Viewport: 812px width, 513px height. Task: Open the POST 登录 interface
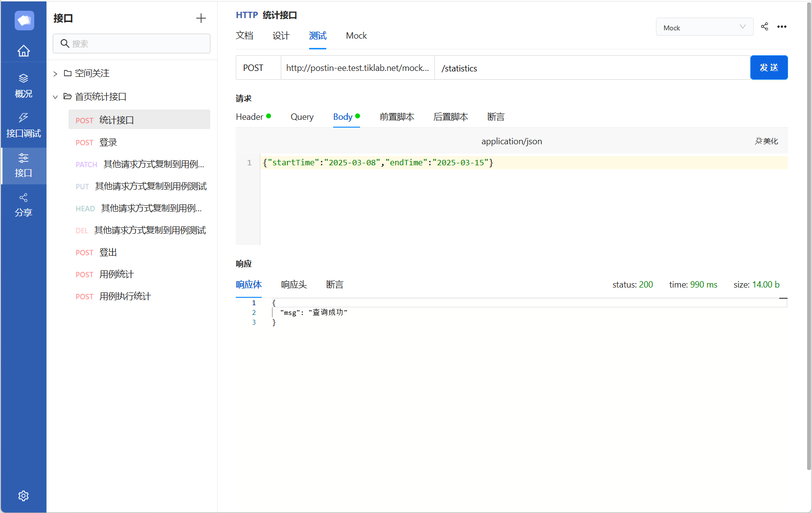click(139, 142)
